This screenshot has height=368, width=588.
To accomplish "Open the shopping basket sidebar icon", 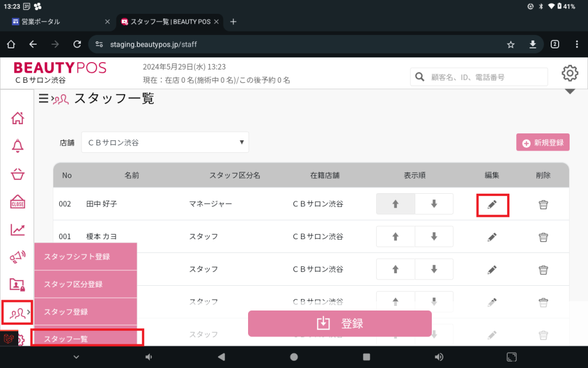I will tap(18, 174).
